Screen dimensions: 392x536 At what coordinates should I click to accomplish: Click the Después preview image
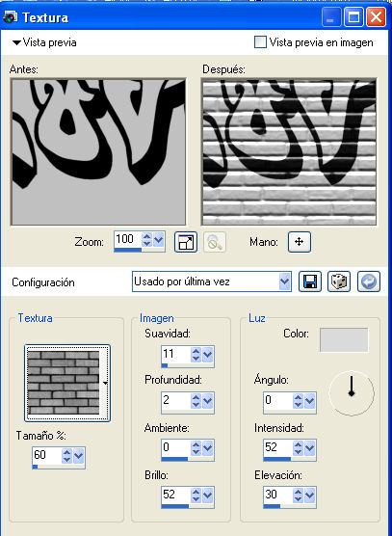289,151
